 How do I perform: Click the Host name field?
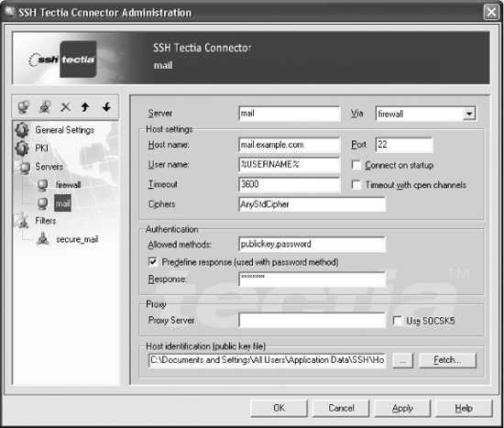click(x=290, y=145)
